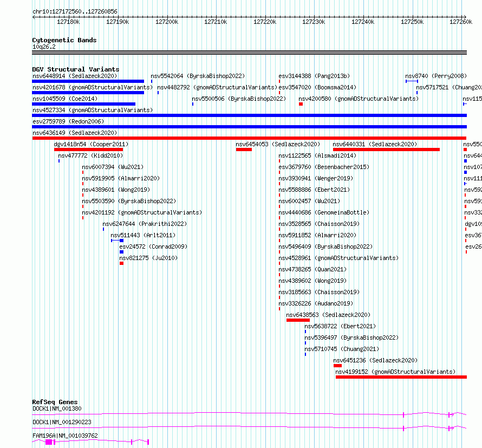Click the nsv4527334 gnomAD variant label
The height and width of the screenshot is (448, 482).
click(x=93, y=110)
